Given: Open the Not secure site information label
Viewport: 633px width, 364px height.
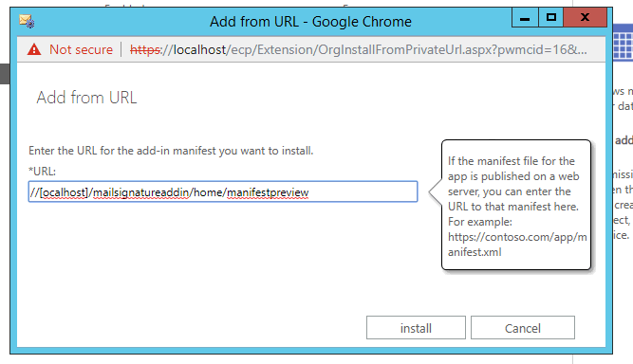Looking at the screenshot, I should (x=81, y=49).
